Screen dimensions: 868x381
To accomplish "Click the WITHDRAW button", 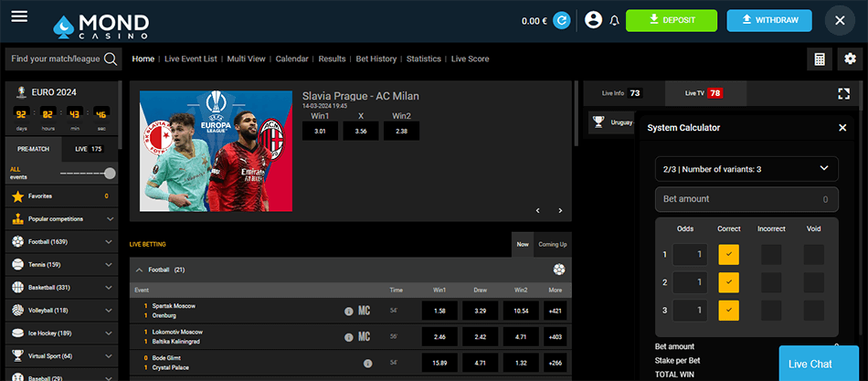I will click(769, 20).
